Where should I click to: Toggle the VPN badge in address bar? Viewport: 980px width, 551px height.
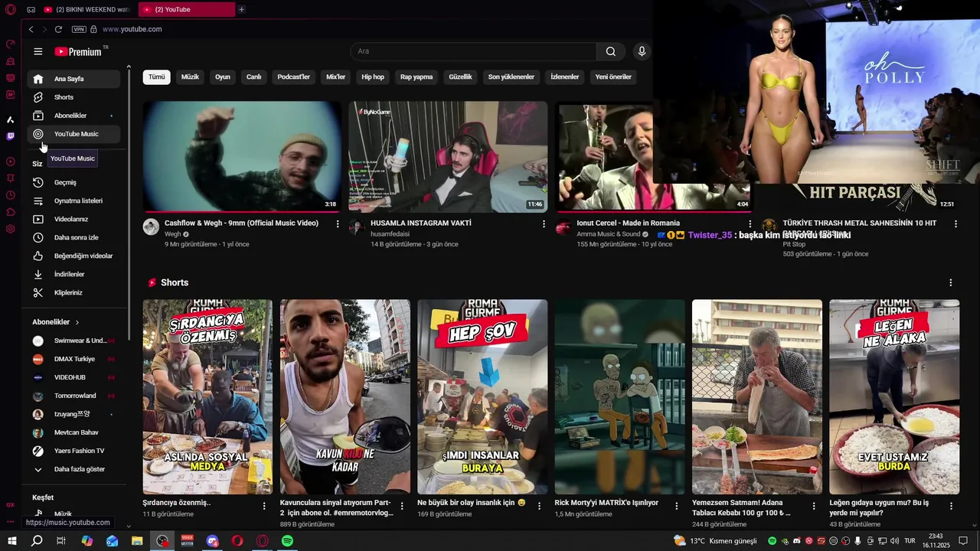79,29
